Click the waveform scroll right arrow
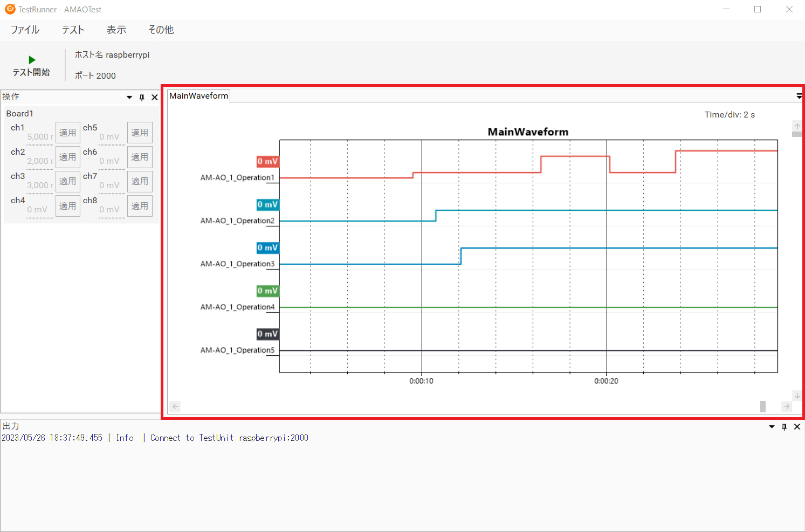Viewport: 805px width, 532px height. point(787,406)
